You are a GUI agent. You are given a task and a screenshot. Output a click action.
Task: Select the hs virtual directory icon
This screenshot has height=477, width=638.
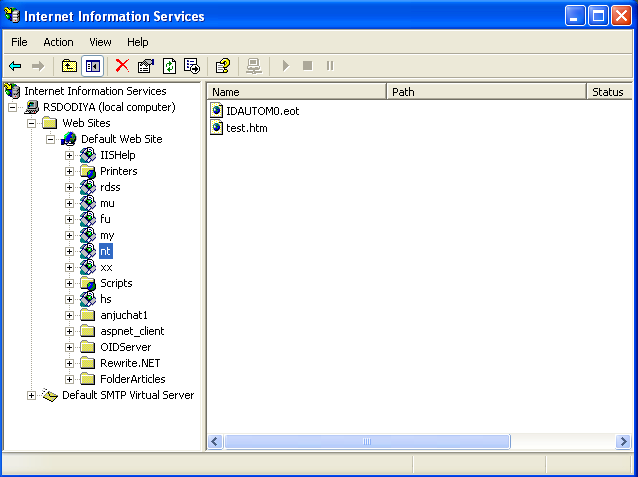88,299
